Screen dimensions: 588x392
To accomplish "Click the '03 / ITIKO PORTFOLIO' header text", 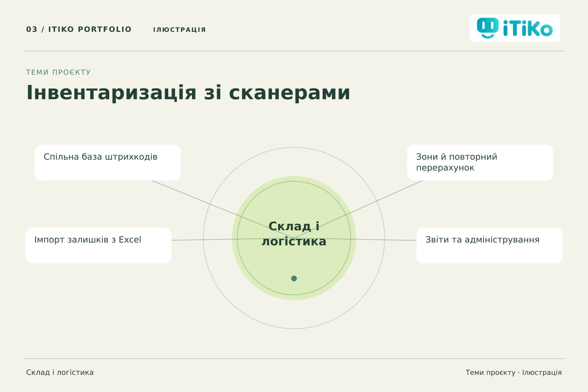I will pyautogui.click(x=79, y=29).
